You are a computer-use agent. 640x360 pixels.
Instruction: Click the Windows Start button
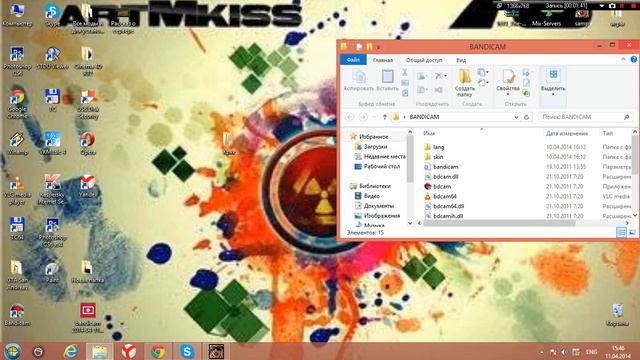click(12, 351)
